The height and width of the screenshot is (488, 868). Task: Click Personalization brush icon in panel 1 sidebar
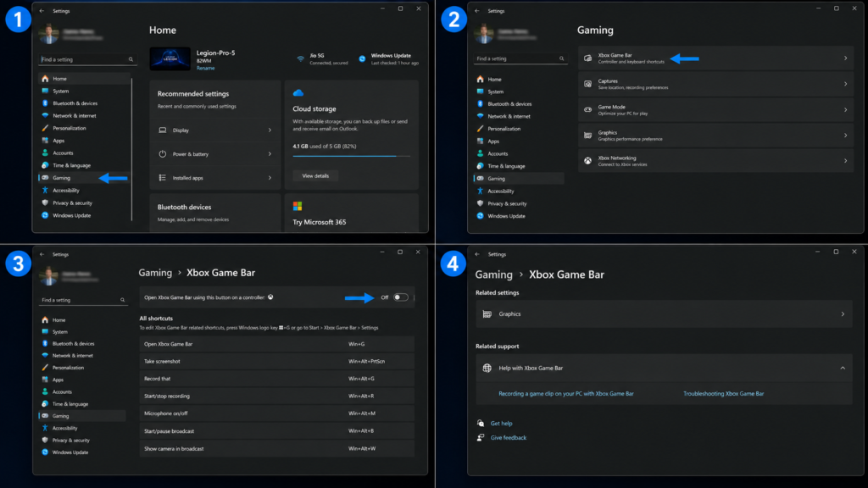[46, 128]
